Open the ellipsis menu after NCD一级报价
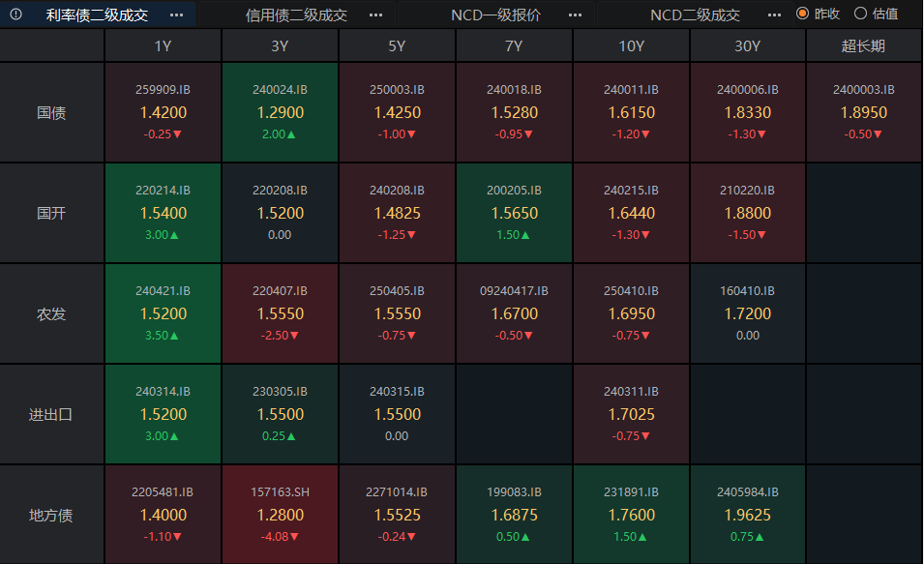The width and height of the screenshot is (924, 564). coord(575,15)
